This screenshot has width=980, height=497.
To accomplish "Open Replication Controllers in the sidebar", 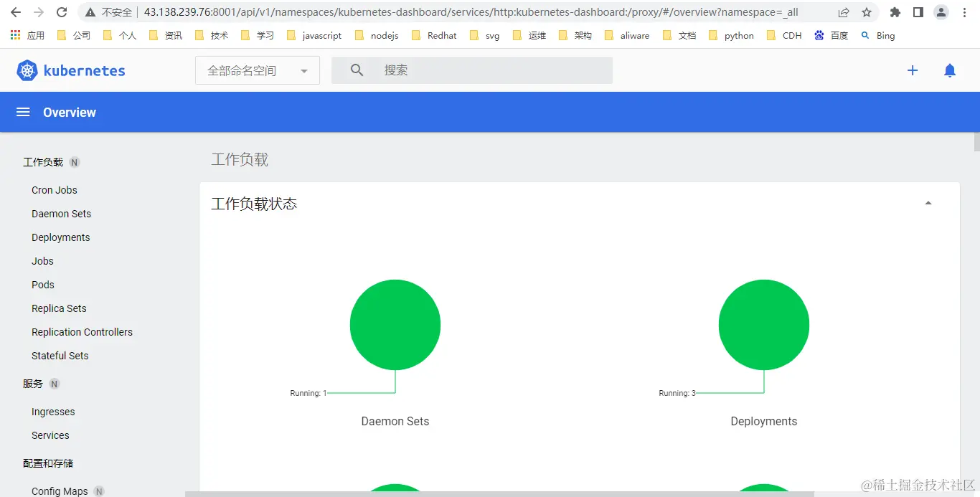I will (82, 332).
